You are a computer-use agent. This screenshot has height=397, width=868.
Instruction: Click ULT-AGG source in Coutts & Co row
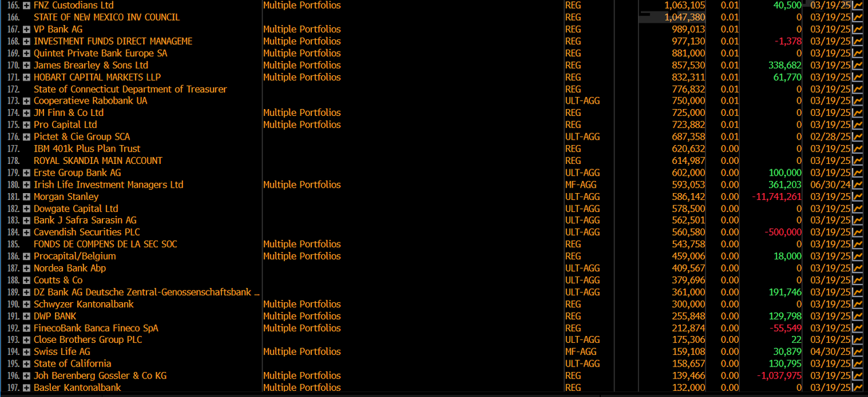click(583, 280)
